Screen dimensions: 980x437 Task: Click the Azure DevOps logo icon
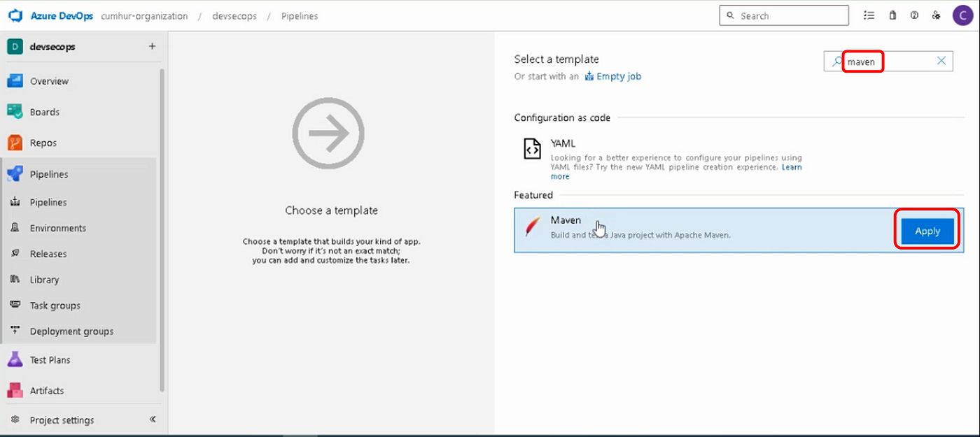tap(15, 15)
